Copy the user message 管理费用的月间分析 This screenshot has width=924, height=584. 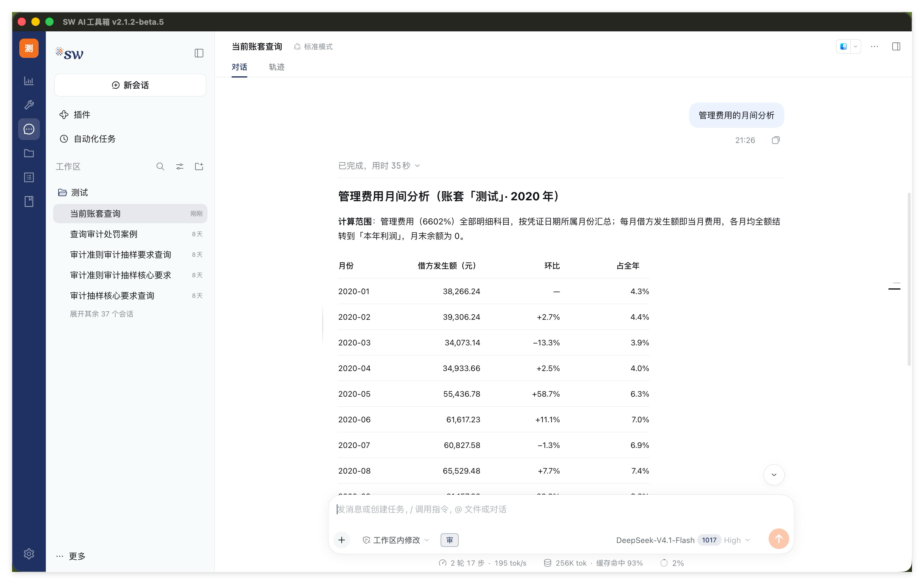pos(776,140)
